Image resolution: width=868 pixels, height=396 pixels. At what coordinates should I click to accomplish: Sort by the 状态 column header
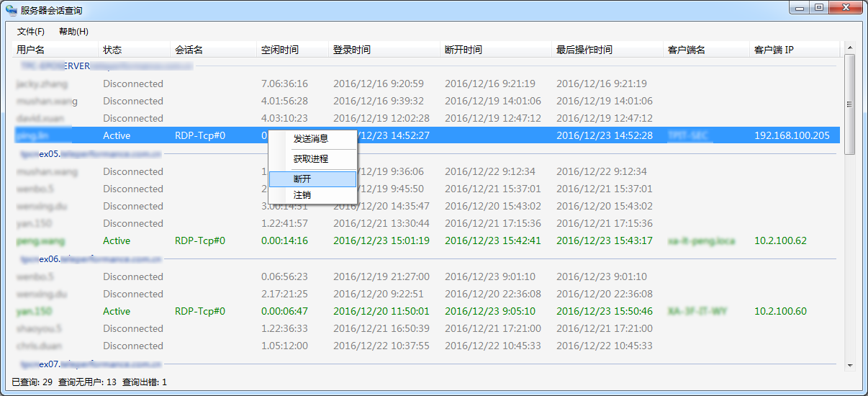(112, 50)
